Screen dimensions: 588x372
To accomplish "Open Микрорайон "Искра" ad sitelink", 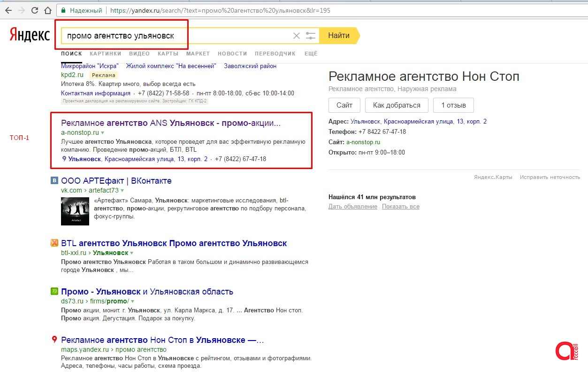I will pyautogui.click(x=90, y=66).
